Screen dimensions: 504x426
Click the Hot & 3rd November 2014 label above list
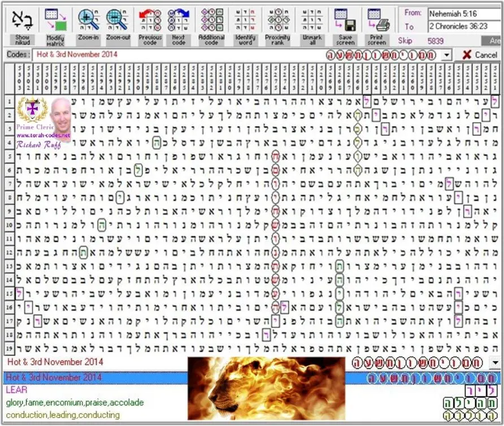click(55, 362)
